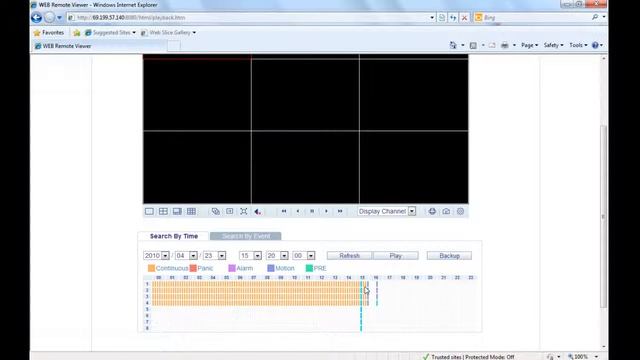Open the Page menu
Viewport: 640px width, 360px height.
[x=529, y=45]
